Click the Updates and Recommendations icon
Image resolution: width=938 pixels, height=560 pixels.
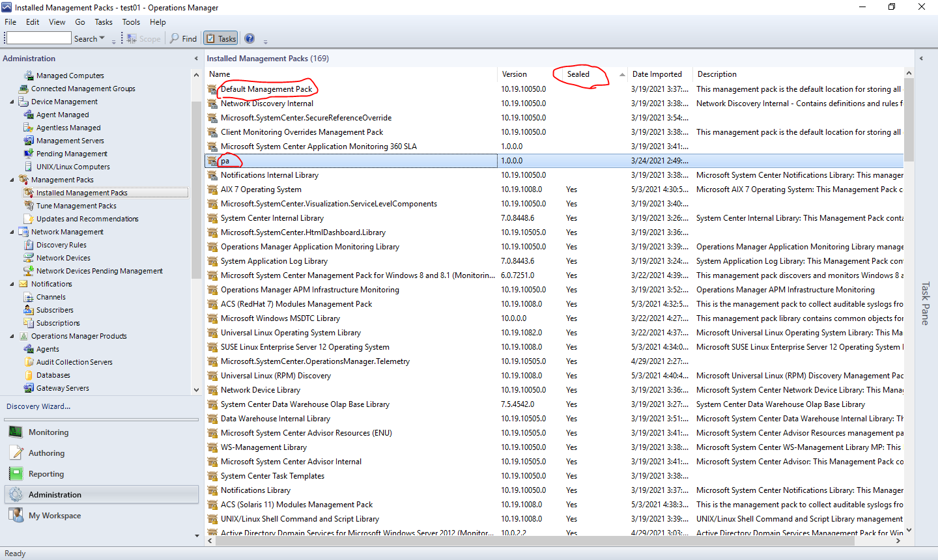[29, 219]
